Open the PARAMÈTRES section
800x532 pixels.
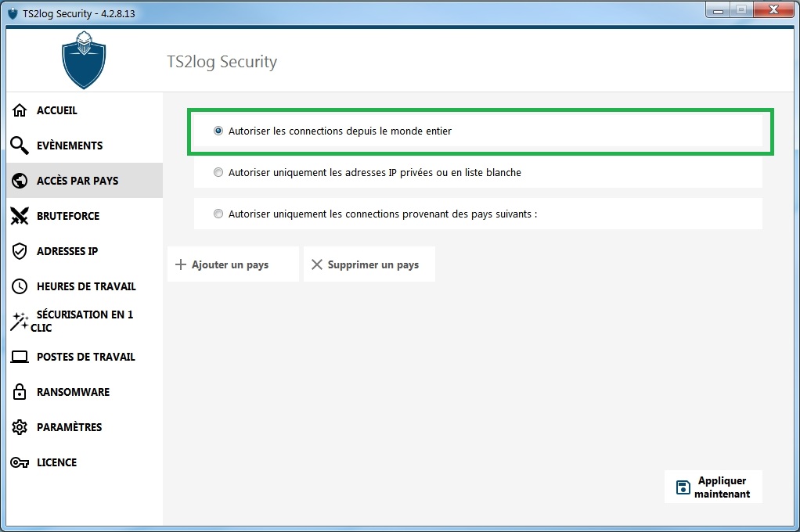click(x=85, y=427)
